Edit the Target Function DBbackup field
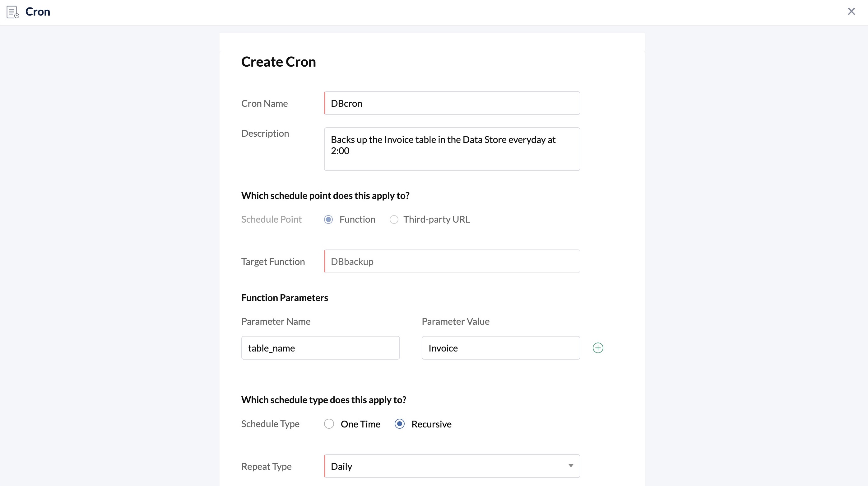Screen dimensions: 868x486 pos(453,261)
